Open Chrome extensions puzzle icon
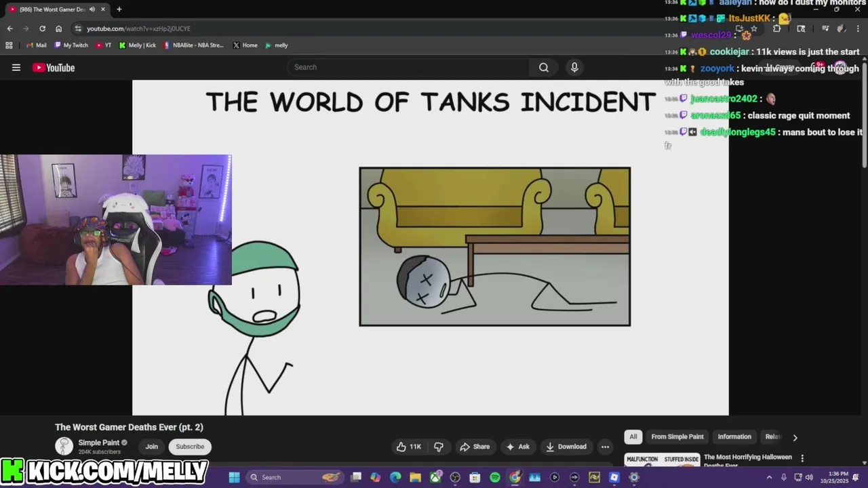Image resolution: width=868 pixels, height=488 pixels. click(776, 28)
